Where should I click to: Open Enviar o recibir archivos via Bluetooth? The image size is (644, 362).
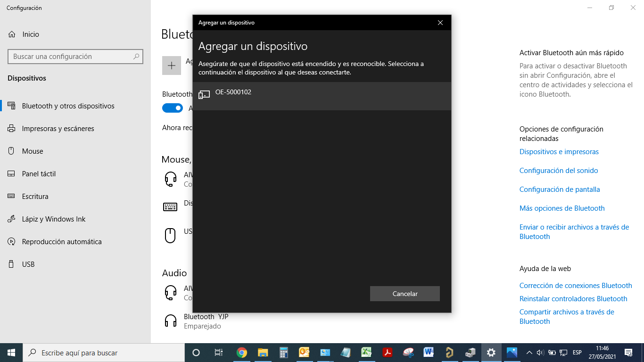pos(574,232)
